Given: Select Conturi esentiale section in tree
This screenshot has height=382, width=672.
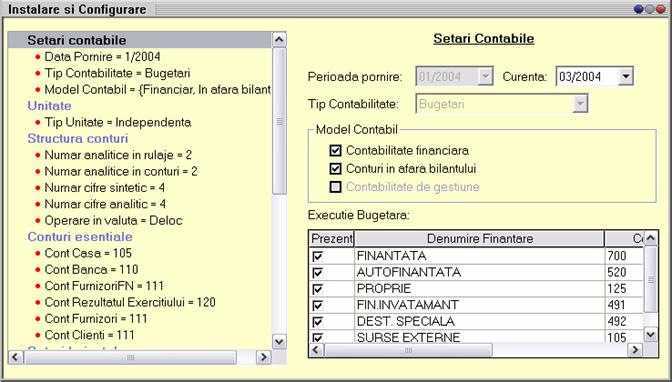Looking at the screenshot, I should click(80, 237).
